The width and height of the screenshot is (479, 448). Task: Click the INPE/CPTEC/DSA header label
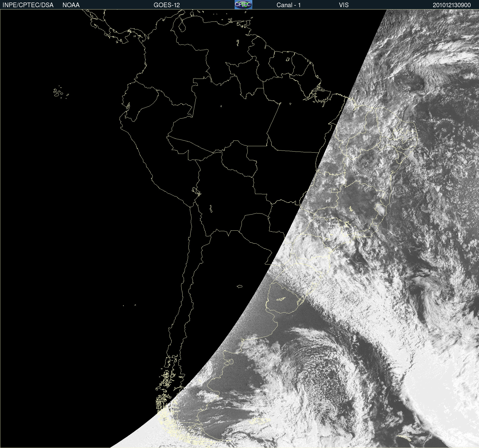pos(28,5)
